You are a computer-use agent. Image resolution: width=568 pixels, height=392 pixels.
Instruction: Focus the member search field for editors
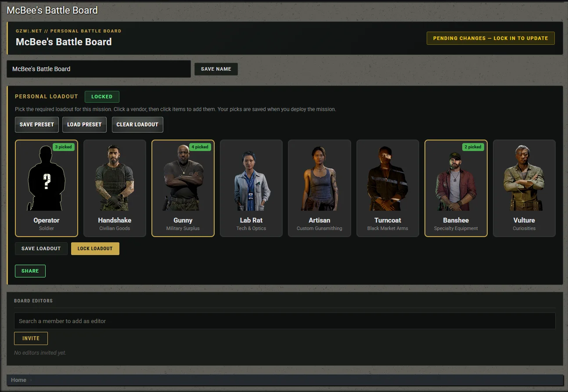[285, 321]
